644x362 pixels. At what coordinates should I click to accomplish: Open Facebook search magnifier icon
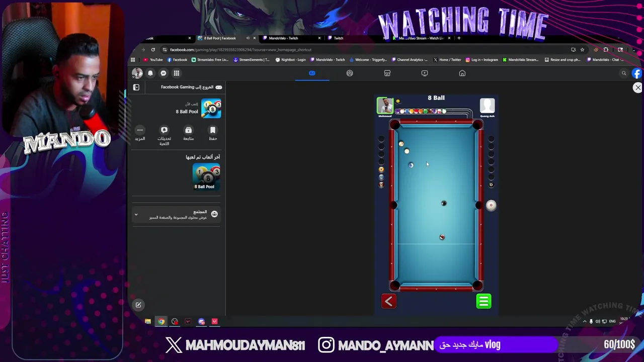[624, 73]
